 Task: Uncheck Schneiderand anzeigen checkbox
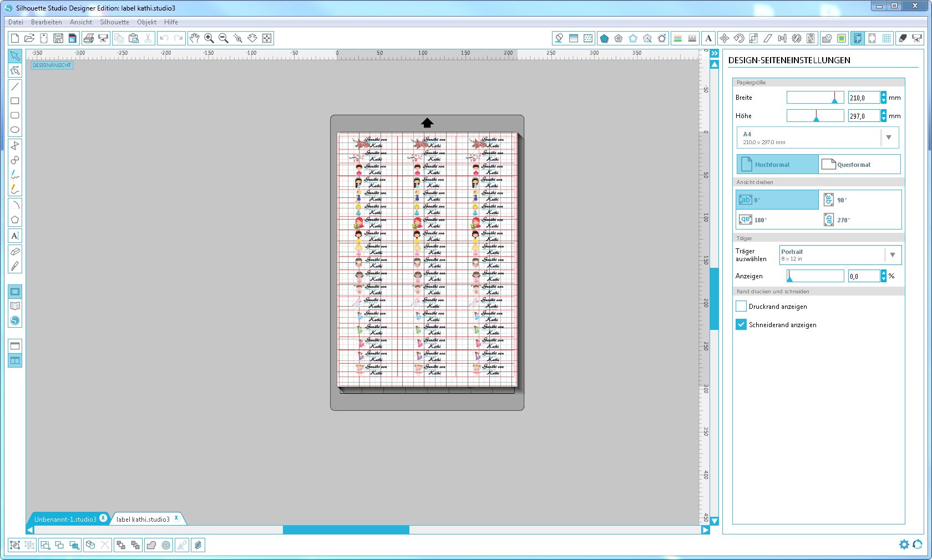tap(741, 324)
